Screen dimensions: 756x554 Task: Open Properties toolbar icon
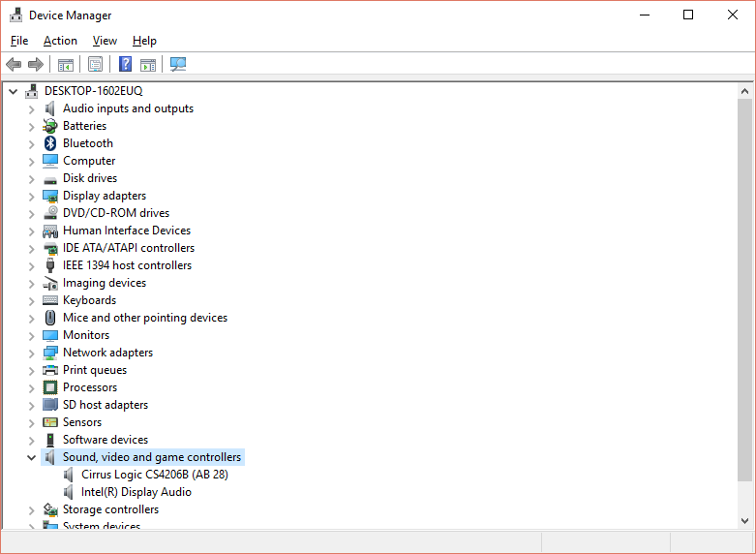[96, 64]
